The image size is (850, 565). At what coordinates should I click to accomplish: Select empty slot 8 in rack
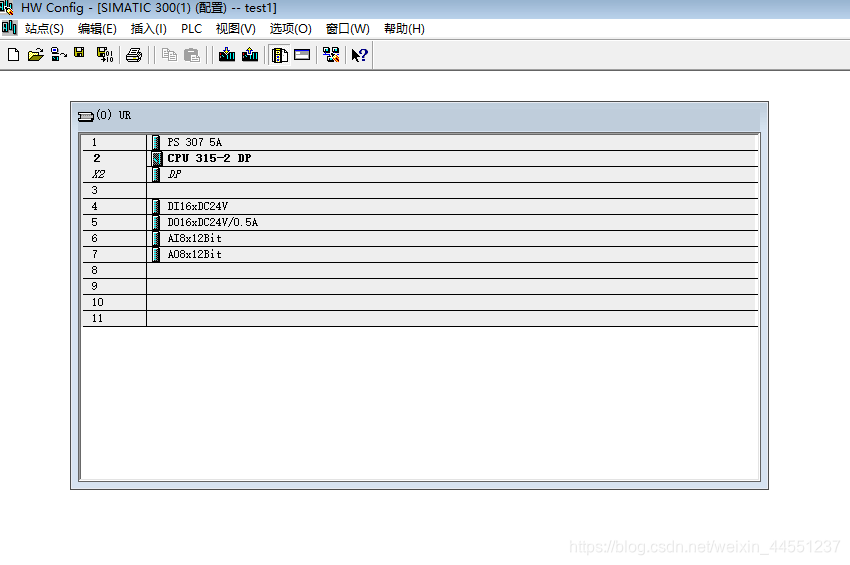pyautogui.click(x=420, y=271)
